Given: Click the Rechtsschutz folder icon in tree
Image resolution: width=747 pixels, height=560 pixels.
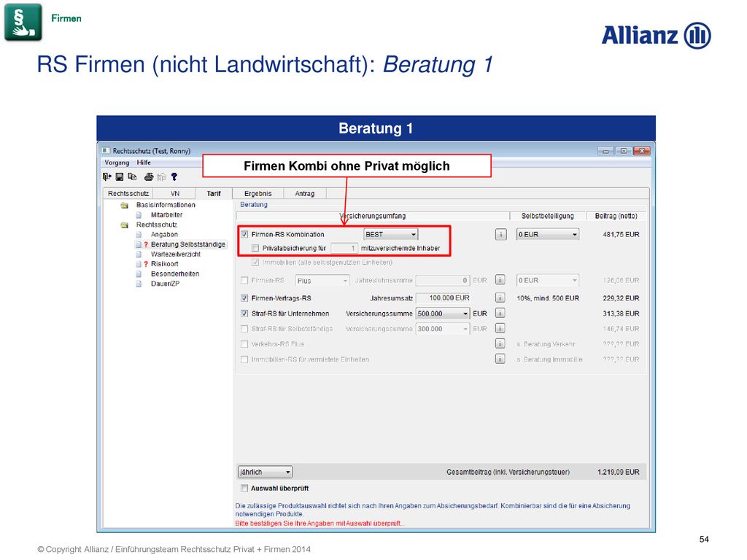Looking at the screenshot, I should [x=125, y=225].
